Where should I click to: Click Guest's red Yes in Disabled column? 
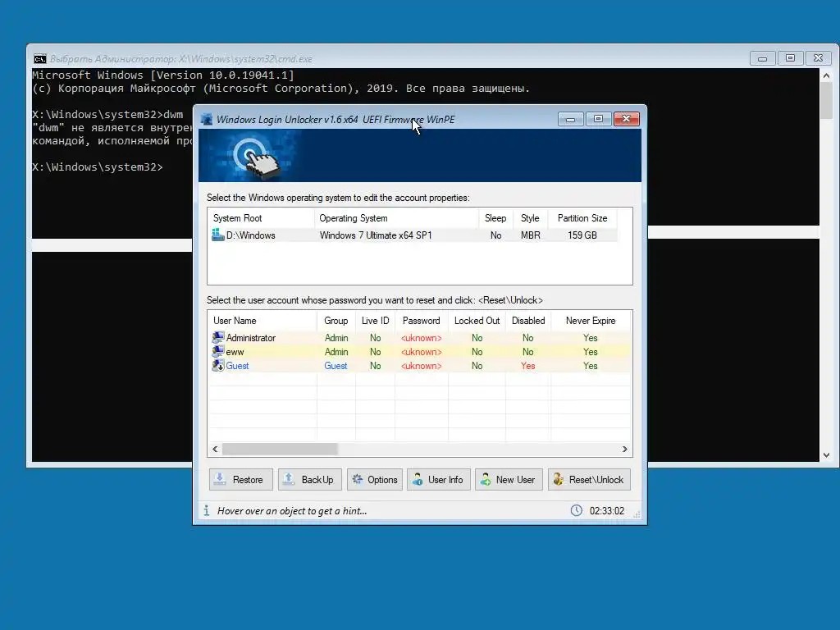[527, 365]
